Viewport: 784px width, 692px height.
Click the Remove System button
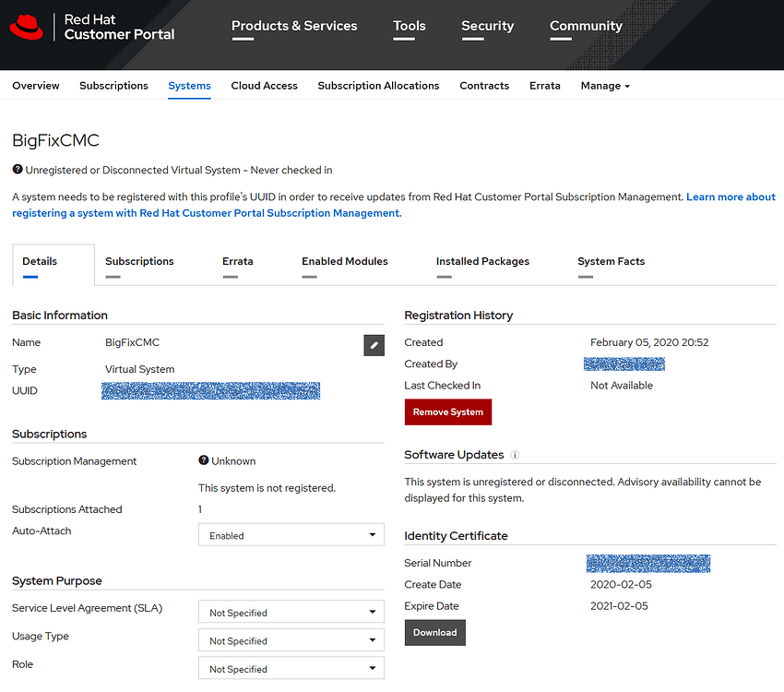tap(447, 412)
